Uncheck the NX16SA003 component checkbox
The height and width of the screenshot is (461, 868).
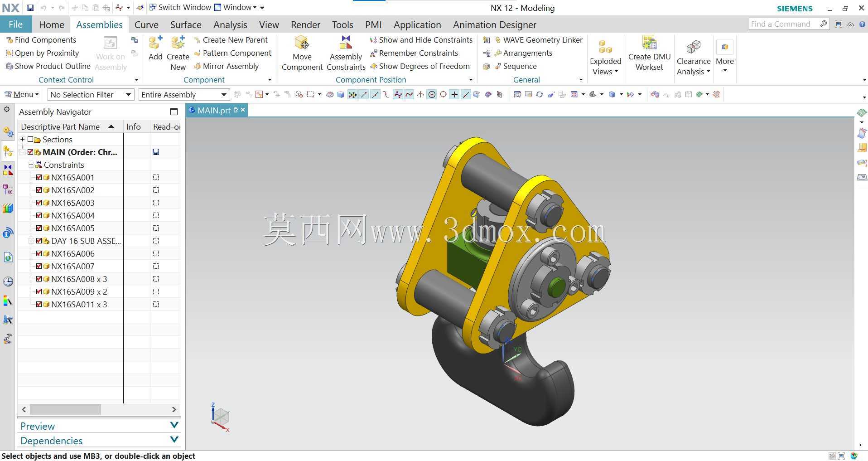point(39,203)
